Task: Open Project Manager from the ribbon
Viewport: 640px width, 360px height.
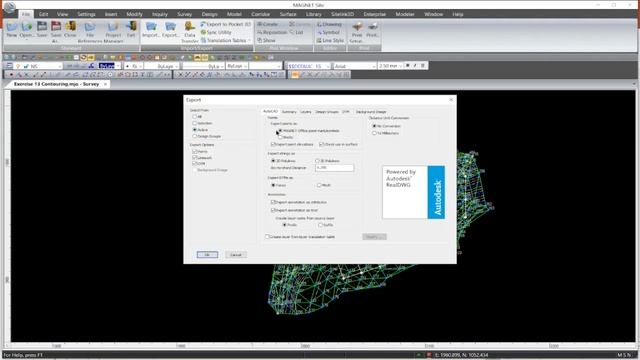Action: coord(113,32)
